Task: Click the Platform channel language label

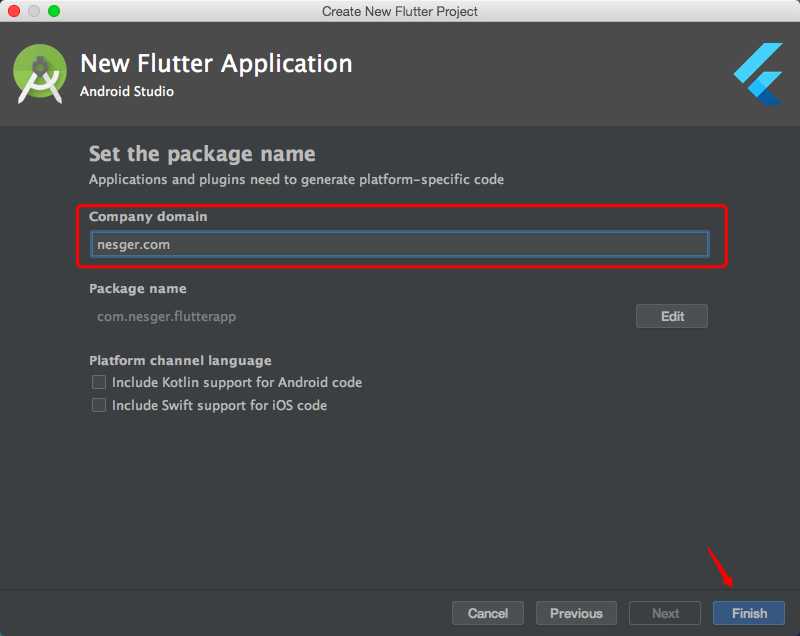Action: click(x=180, y=360)
